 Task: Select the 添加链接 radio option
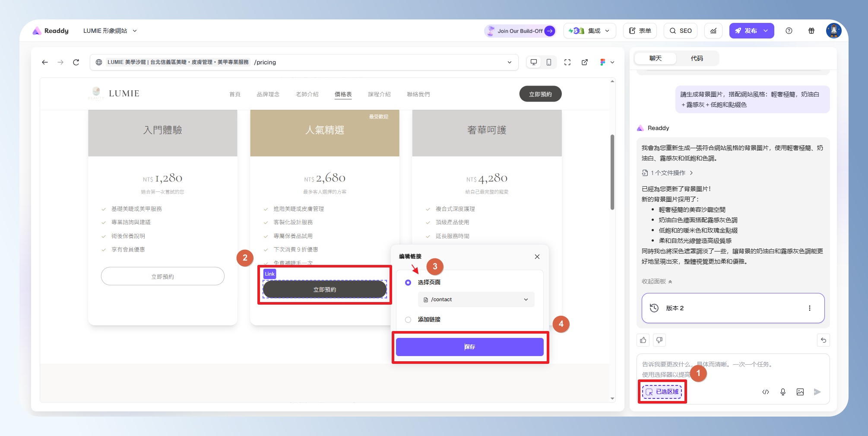click(x=408, y=320)
